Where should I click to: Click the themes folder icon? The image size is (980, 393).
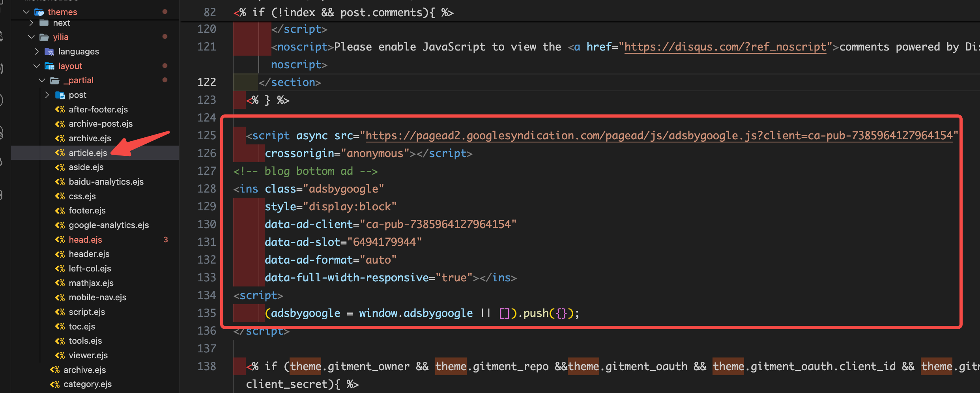pos(39,12)
